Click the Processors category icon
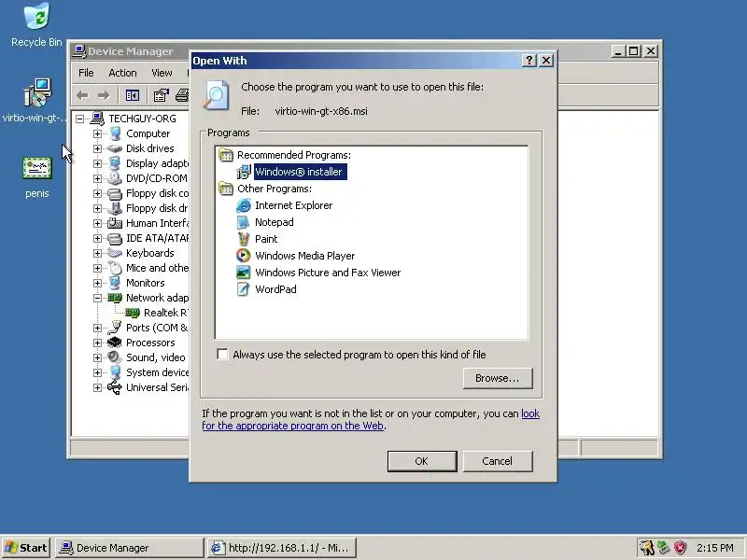747x560 pixels. click(115, 343)
